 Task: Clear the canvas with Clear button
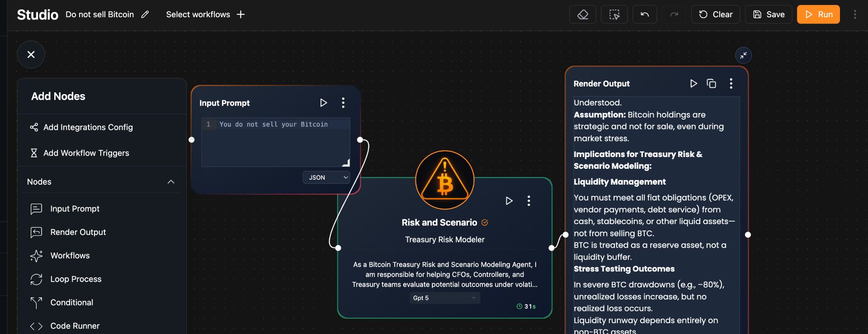pyautogui.click(x=716, y=14)
